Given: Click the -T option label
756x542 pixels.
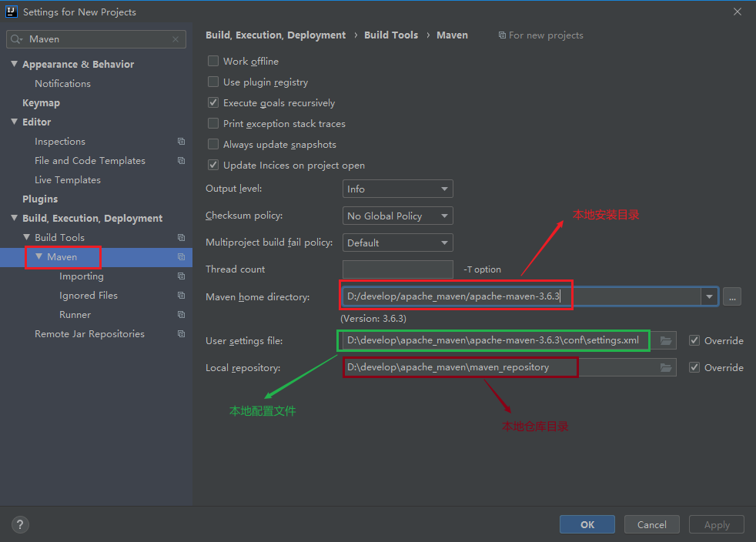Looking at the screenshot, I should coord(482,269).
